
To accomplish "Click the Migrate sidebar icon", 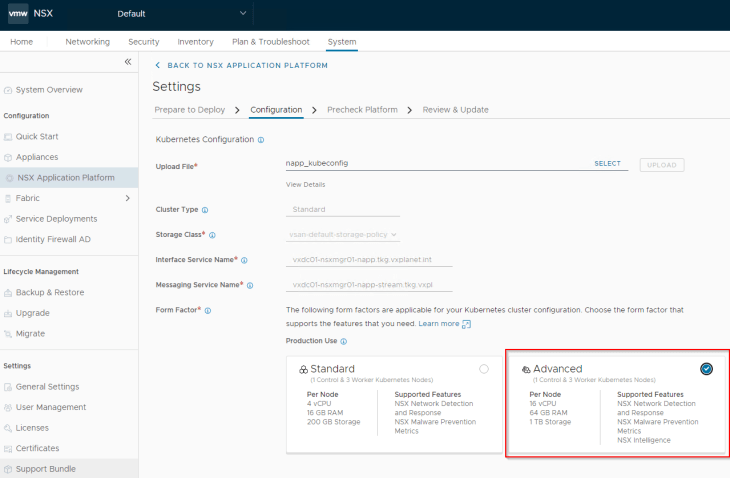I will [8, 334].
